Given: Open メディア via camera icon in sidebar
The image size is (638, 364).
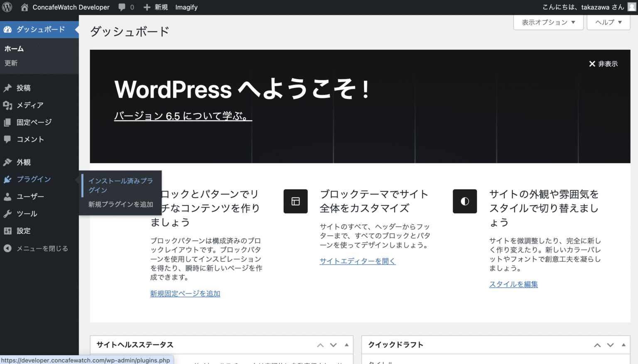Looking at the screenshot, I should pyautogui.click(x=8, y=105).
